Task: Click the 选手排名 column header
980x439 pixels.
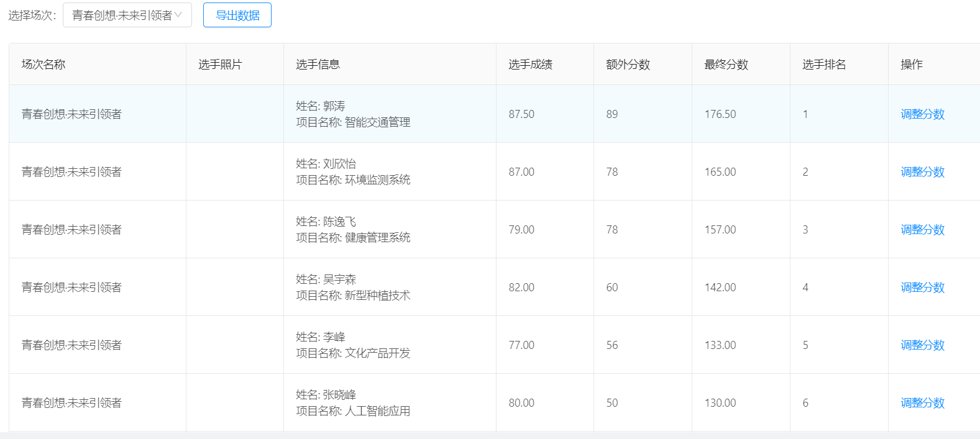Action: point(839,64)
